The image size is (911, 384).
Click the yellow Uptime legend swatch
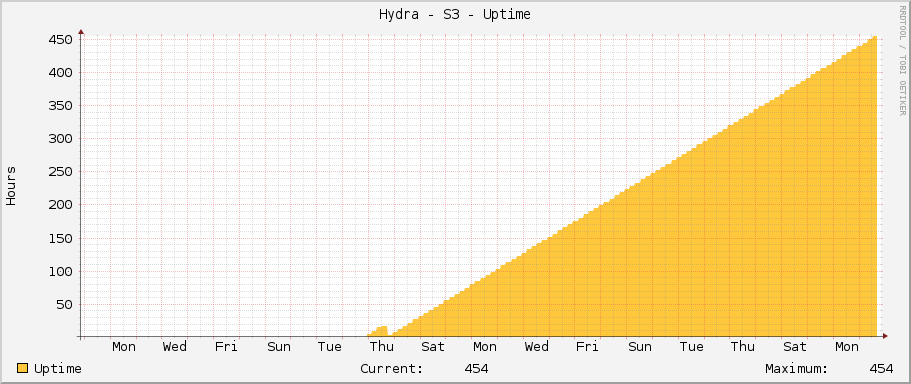click(x=23, y=368)
